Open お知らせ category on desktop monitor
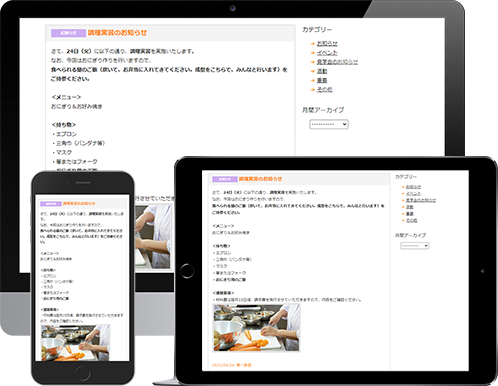Viewport: 498px width, 386px height. (x=327, y=43)
